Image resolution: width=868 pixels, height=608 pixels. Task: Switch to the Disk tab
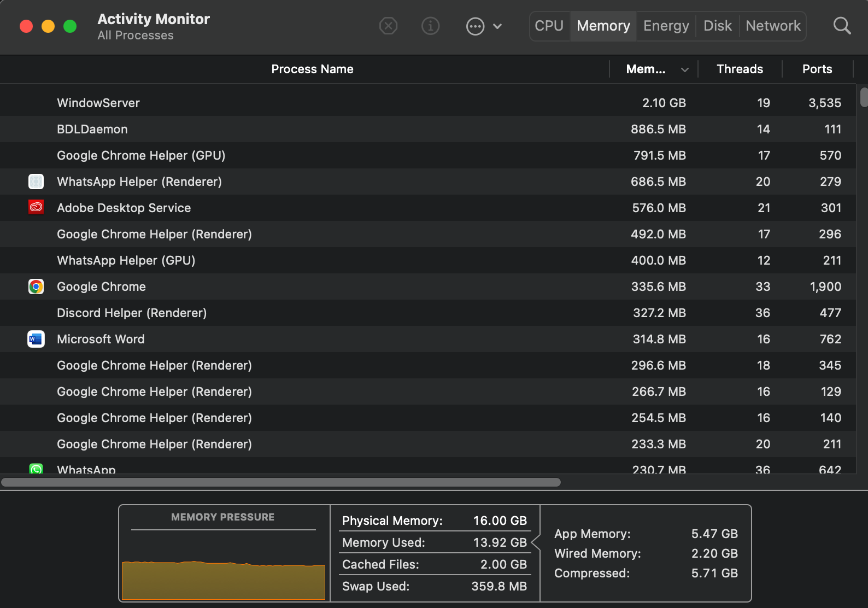pyautogui.click(x=718, y=26)
